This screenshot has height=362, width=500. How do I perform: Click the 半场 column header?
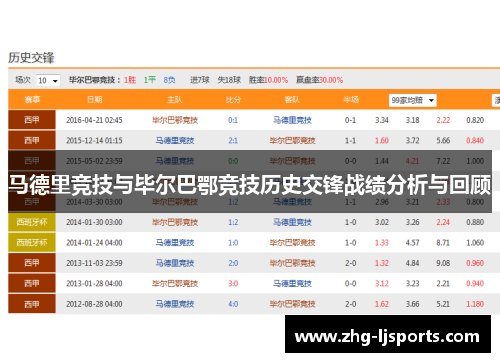pyautogui.click(x=351, y=100)
